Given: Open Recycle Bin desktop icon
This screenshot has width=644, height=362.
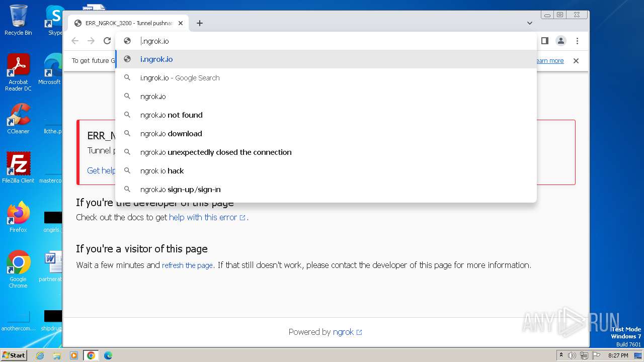Looking at the screenshot, I should coord(18,20).
